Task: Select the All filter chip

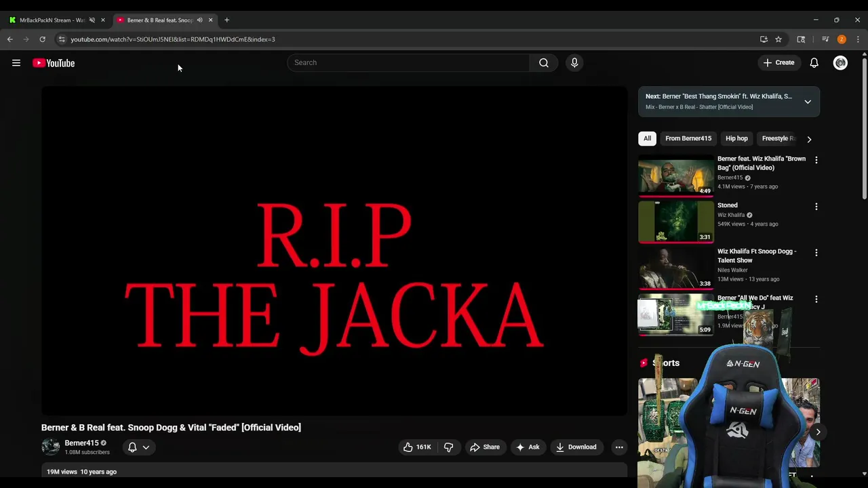Action: click(x=647, y=138)
